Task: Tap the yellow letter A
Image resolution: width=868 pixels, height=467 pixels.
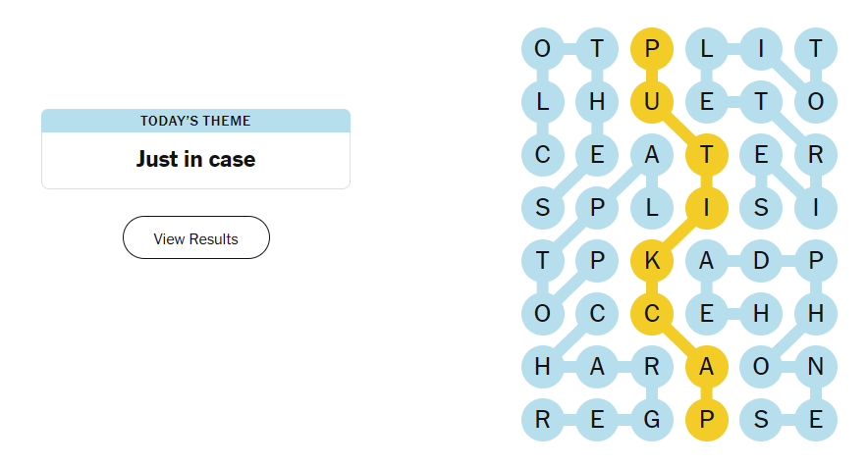Action: tap(706, 367)
